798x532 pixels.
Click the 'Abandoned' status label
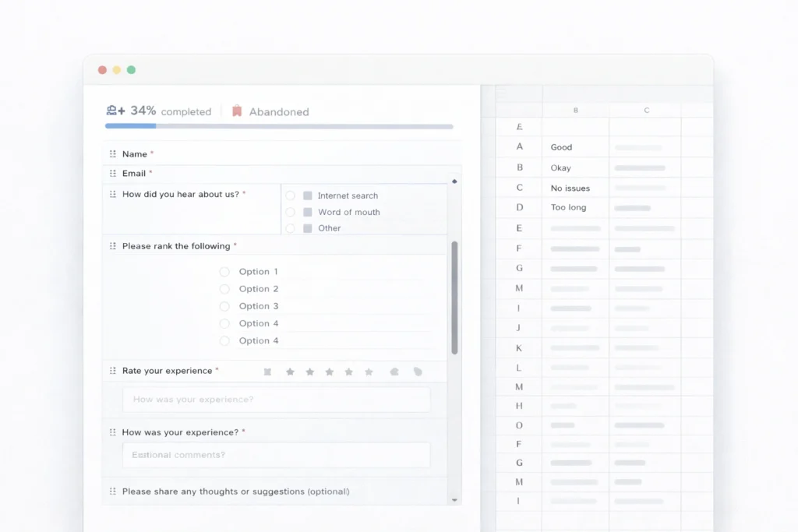point(279,112)
